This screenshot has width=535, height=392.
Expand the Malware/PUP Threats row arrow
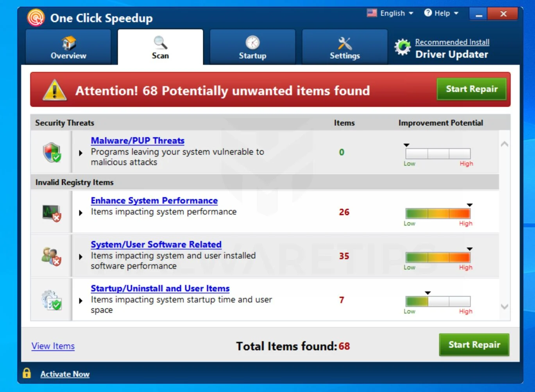pyautogui.click(x=81, y=153)
